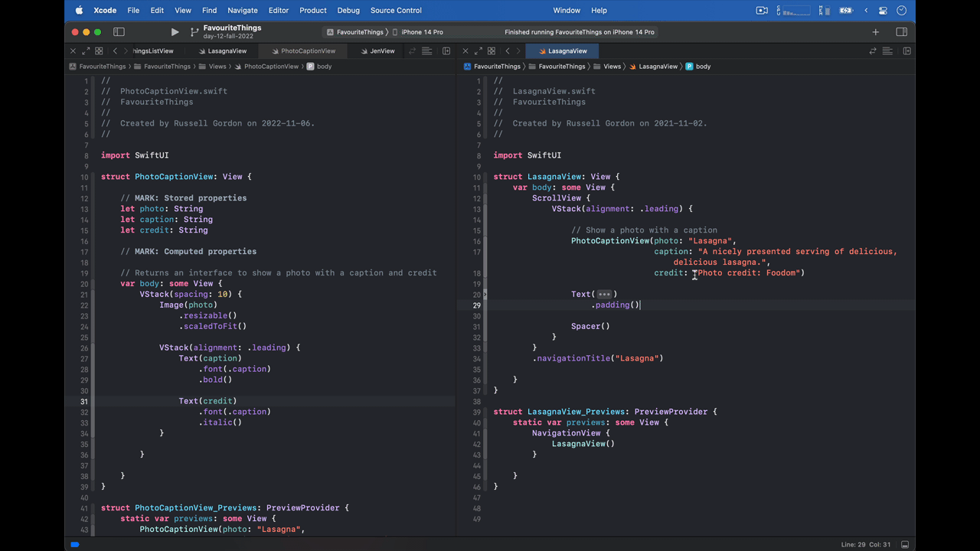Click the Run (play) button
The width and height of the screenshot is (980, 551).
175,32
